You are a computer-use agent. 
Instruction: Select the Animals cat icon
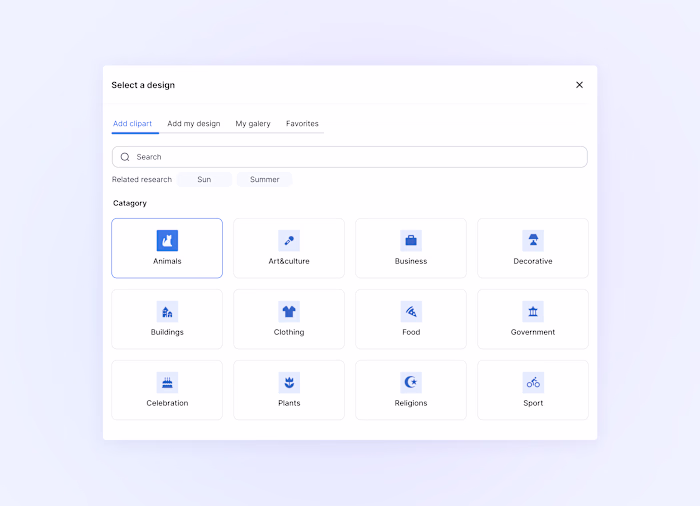[x=167, y=241]
